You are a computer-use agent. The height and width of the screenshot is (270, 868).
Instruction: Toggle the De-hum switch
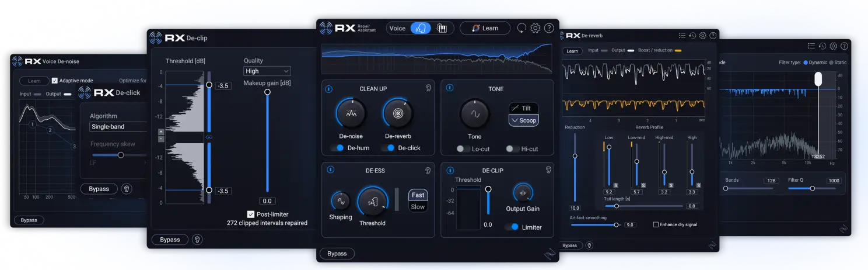pos(337,148)
